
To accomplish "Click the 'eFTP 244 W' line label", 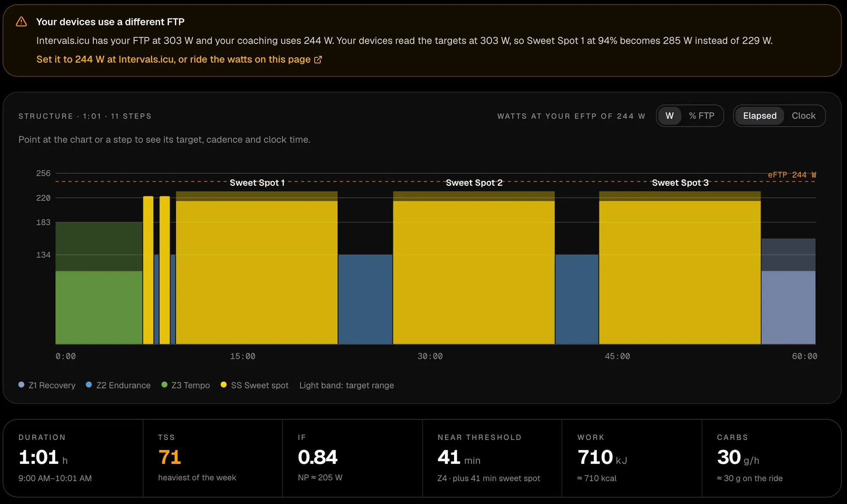I will coord(792,175).
